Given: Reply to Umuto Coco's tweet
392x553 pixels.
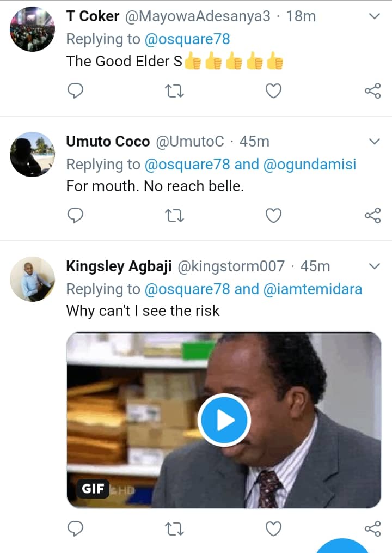Looking at the screenshot, I should click(x=75, y=216).
